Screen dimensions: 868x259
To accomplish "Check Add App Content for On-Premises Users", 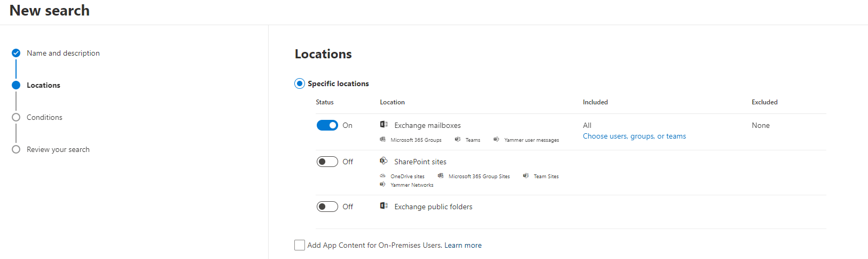I will click(x=300, y=245).
